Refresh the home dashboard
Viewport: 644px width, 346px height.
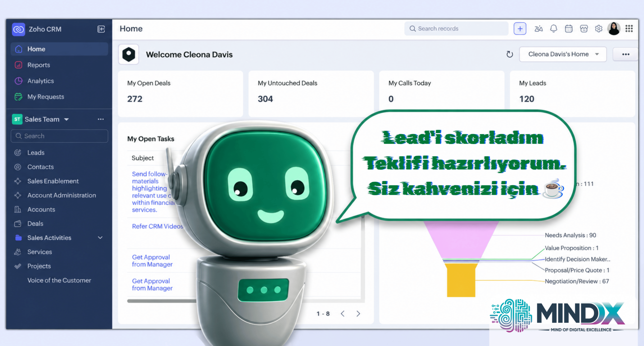click(x=510, y=54)
